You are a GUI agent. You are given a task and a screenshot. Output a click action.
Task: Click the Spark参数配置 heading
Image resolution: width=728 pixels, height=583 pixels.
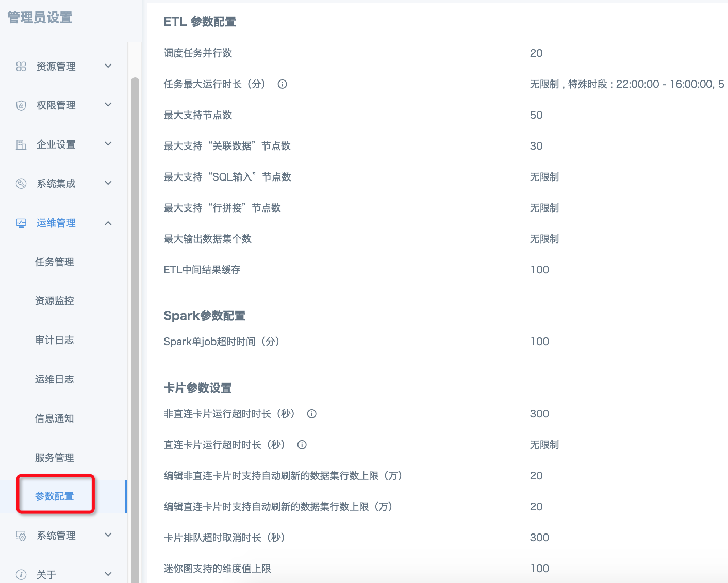tap(205, 316)
